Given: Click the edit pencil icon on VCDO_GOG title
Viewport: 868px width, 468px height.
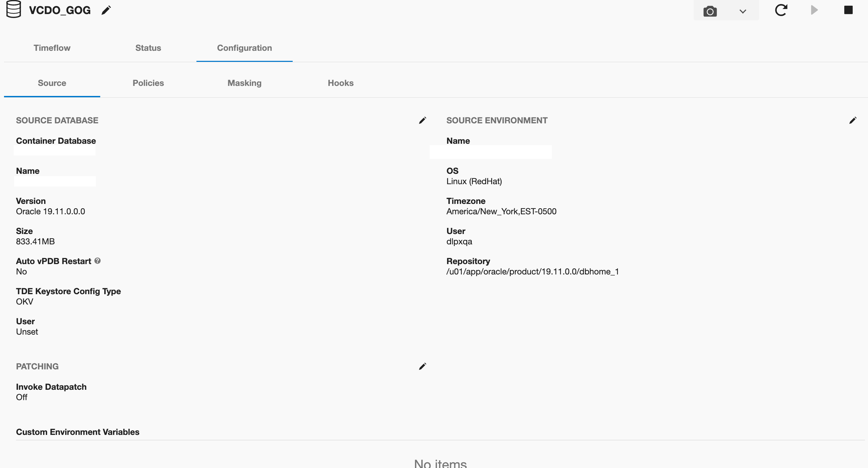Looking at the screenshot, I should pos(107,10).
